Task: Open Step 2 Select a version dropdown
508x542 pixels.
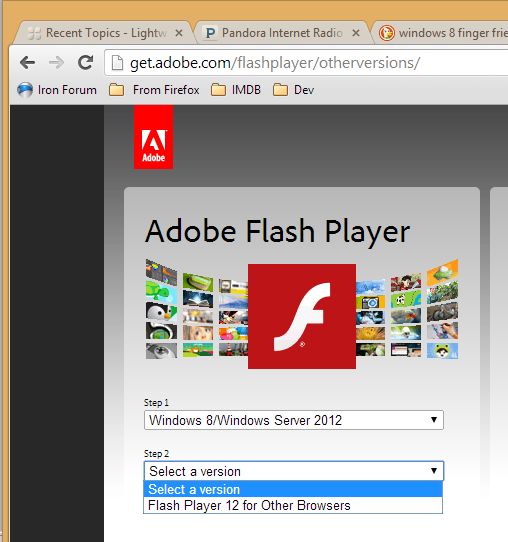Action: (294, 471)
